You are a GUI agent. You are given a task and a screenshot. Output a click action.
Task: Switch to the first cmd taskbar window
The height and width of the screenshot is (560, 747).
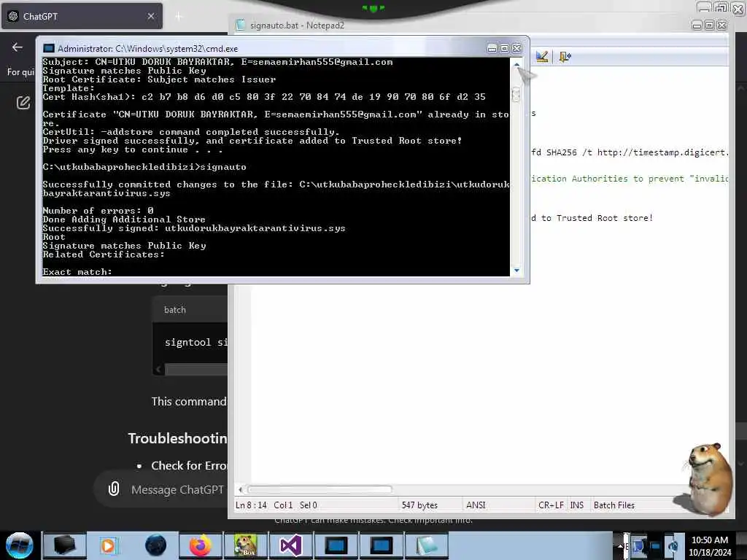[336, 545]
